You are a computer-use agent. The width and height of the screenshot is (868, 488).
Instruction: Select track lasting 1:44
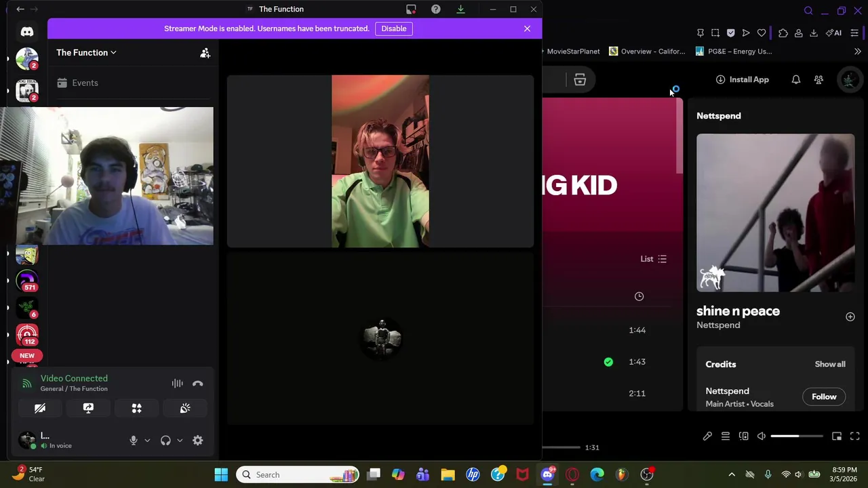click(x=612, y=330)
